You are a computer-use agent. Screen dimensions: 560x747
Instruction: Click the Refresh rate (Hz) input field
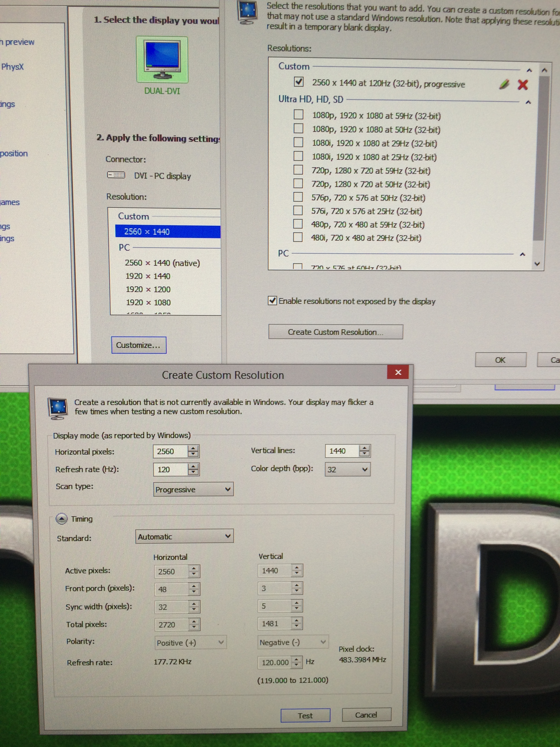click(x=170, y=469)
